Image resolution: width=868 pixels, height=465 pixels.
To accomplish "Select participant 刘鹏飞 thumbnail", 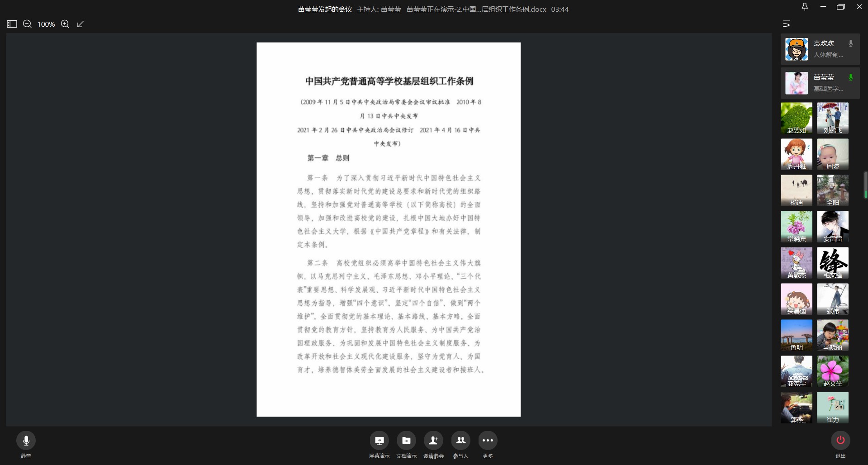I will [833, 118].
